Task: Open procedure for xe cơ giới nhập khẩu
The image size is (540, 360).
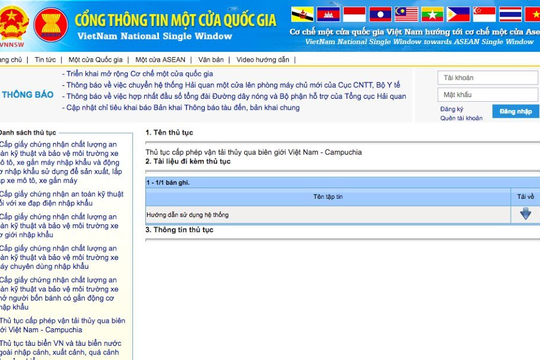Action: point(59,226)
